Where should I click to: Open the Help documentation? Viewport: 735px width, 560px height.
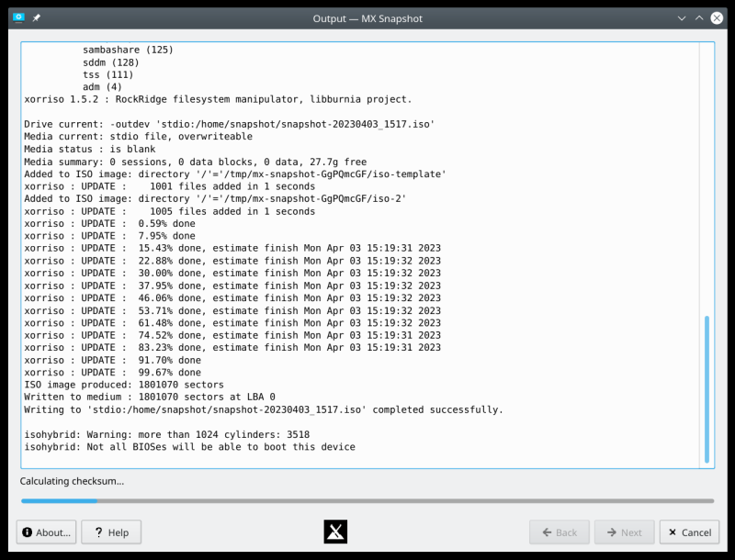[111, 532]
